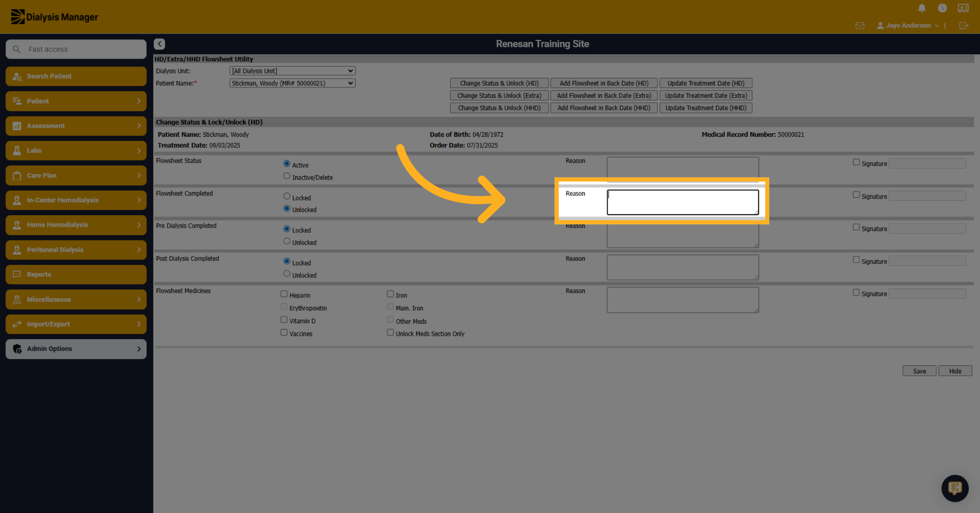980x513 pixels.
Task: Open In-Center Hemodialysis menu
Action: click(x=76, y=200)
